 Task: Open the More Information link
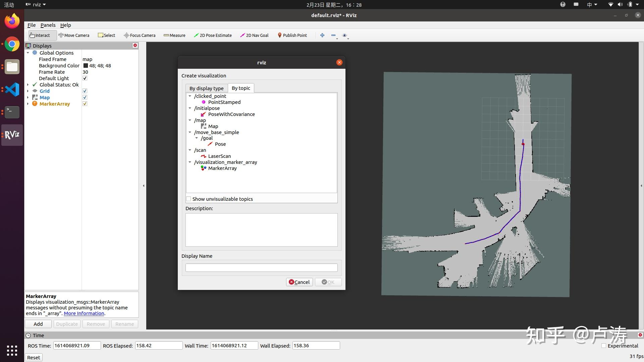(84, 313)
